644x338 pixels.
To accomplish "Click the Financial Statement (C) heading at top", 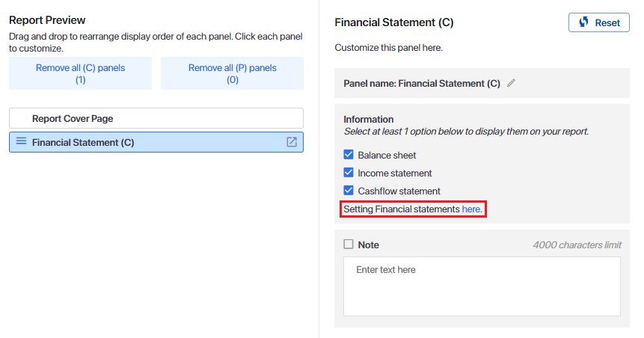I will (394, 22).
